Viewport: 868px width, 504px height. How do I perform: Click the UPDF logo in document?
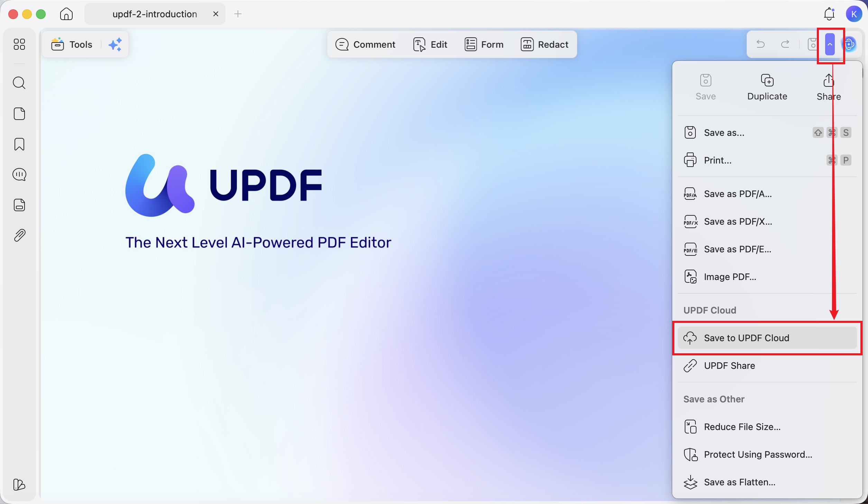pos(223,185)
